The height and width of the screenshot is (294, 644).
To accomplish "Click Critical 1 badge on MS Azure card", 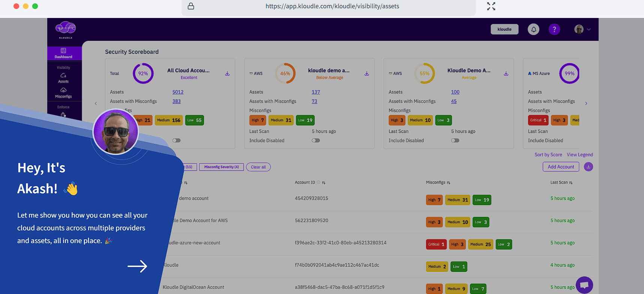I will 538,120.
